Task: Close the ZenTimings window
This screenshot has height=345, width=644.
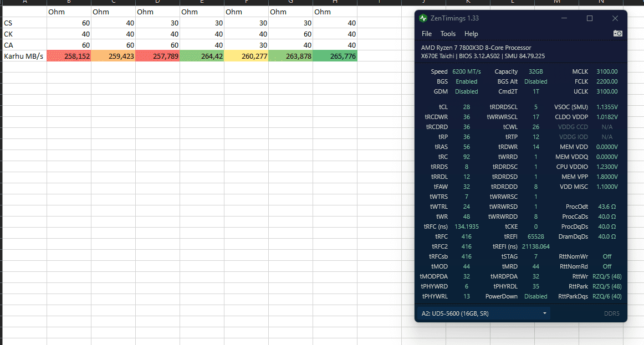Action: click(615, 18)
